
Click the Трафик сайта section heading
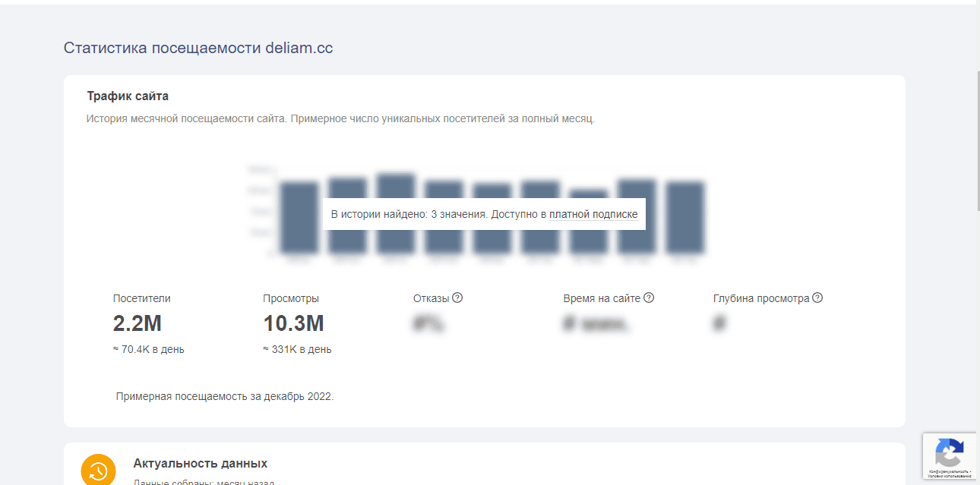point(128,96)
